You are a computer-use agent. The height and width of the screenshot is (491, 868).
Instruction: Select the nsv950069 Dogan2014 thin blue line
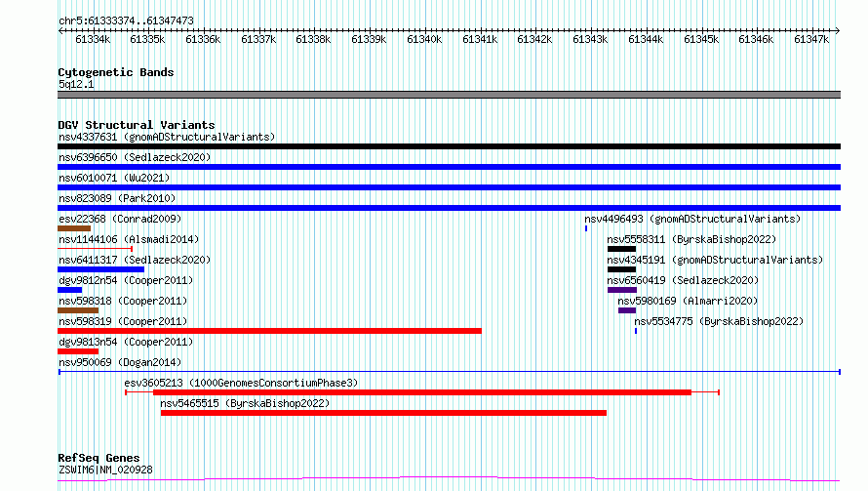point(449,372)
